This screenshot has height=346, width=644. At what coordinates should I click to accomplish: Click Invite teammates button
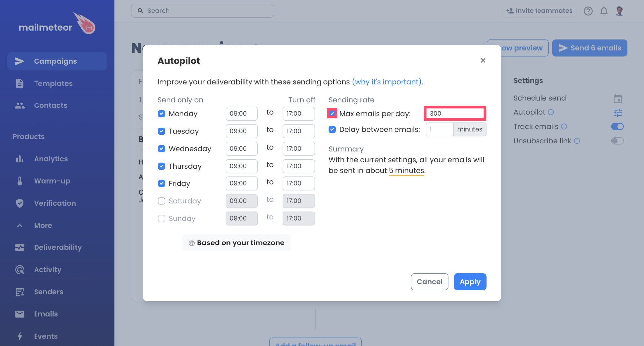tap(539, 11)
